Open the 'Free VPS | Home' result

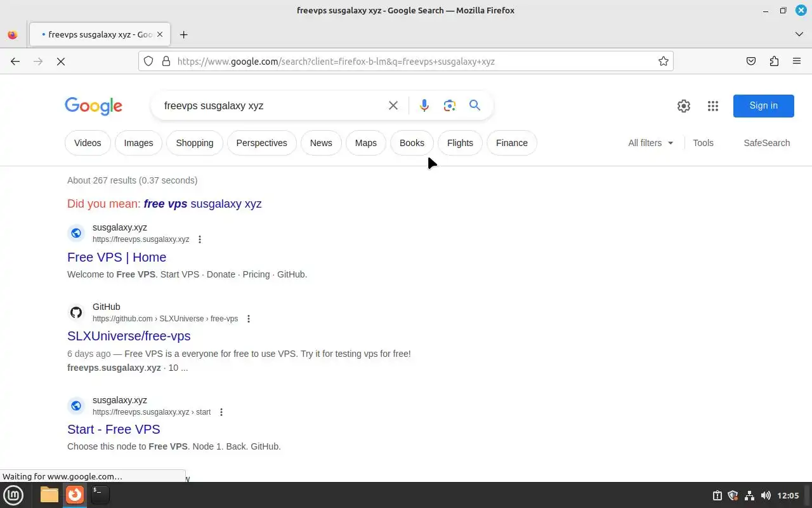point(117,257)
